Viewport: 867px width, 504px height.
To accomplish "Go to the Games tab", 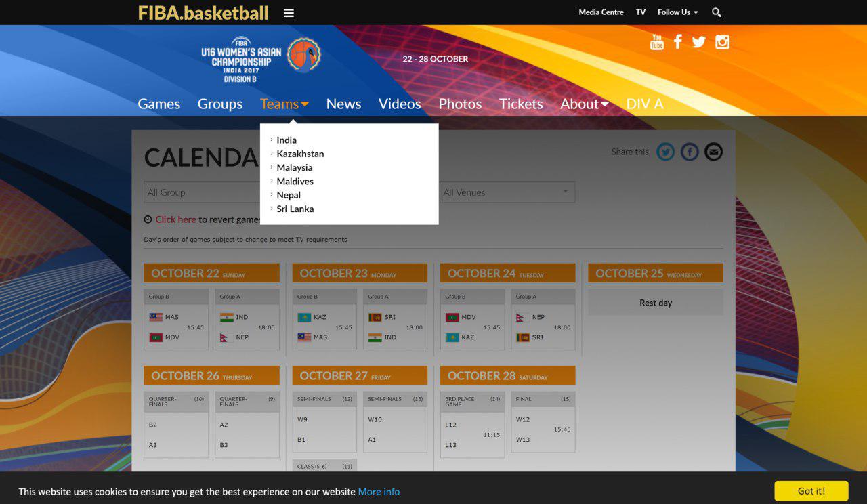I will [159, 104].
